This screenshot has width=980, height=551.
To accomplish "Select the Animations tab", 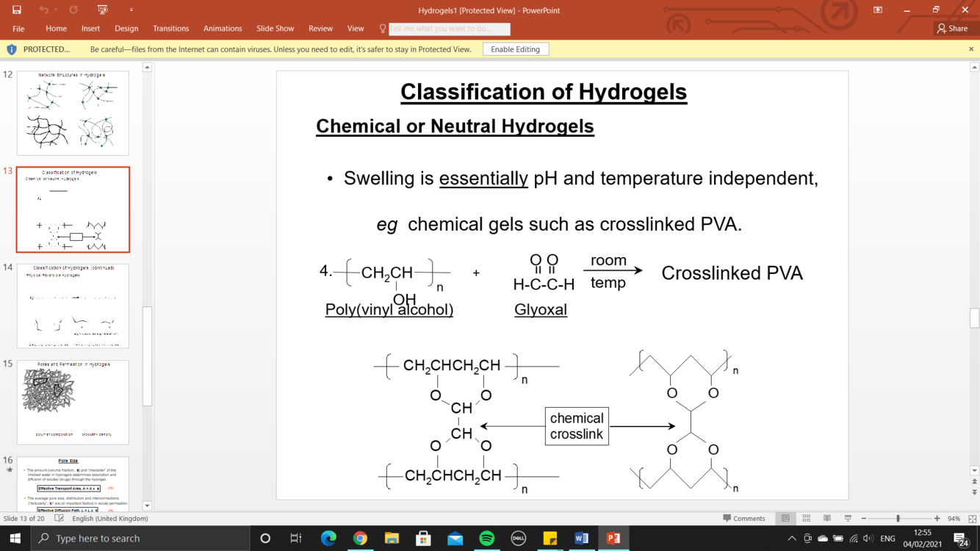I will (223, 29).
